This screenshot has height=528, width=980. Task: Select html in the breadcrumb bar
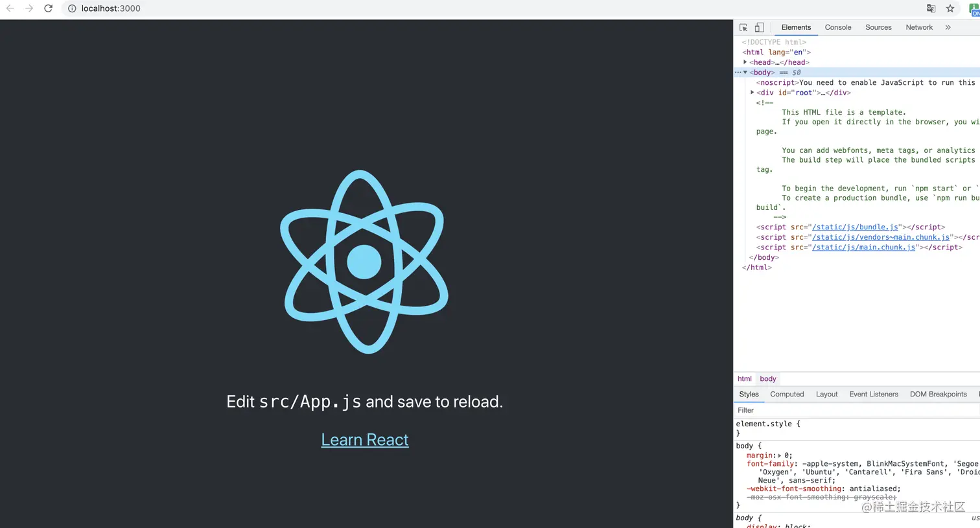click(745, 379)
